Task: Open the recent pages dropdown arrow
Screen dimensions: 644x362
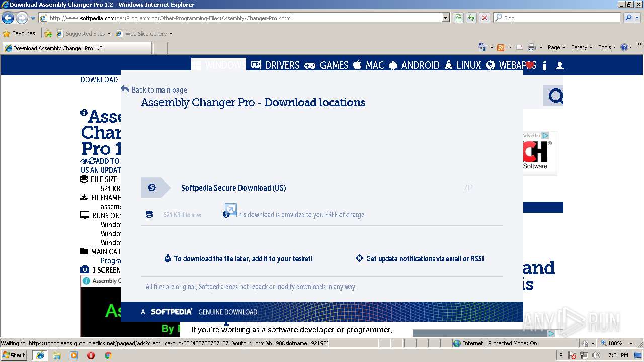Action: pos(33,18)
